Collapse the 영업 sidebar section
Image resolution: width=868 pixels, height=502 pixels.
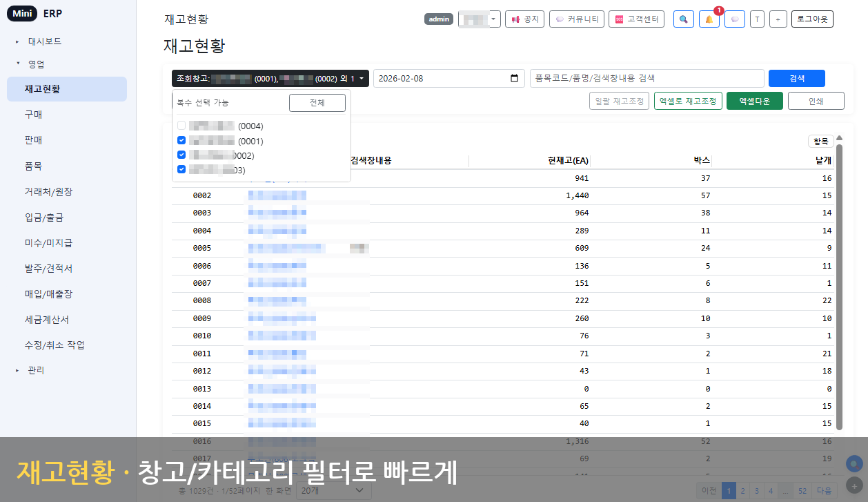[36, 64]
